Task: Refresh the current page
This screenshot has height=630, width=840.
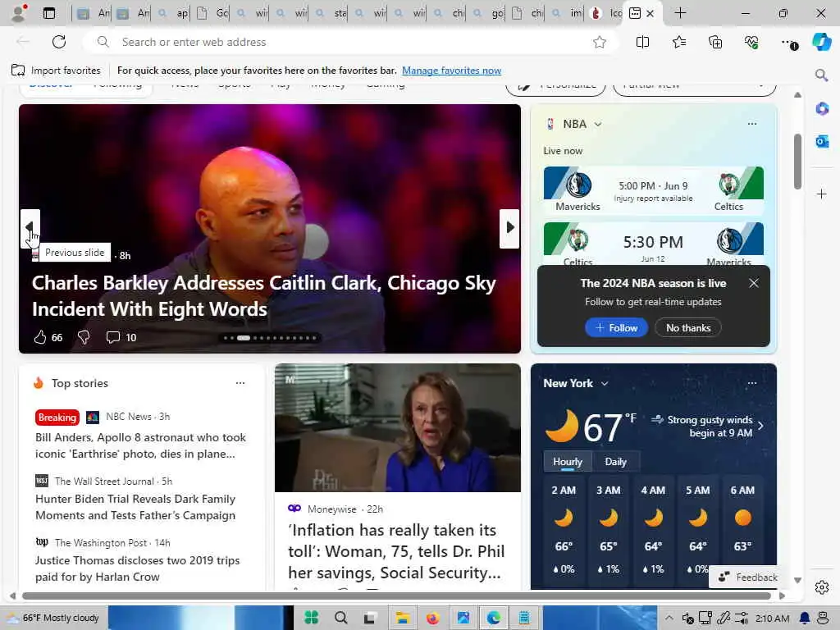Action: click(59, 42)
